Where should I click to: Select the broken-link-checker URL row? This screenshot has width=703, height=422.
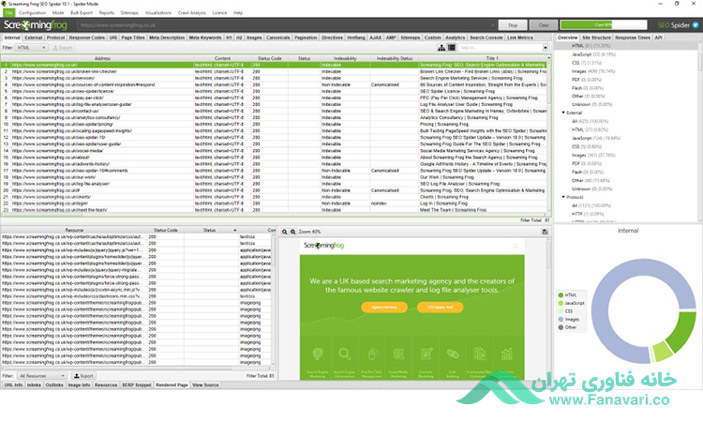click(x=273, y=72)
